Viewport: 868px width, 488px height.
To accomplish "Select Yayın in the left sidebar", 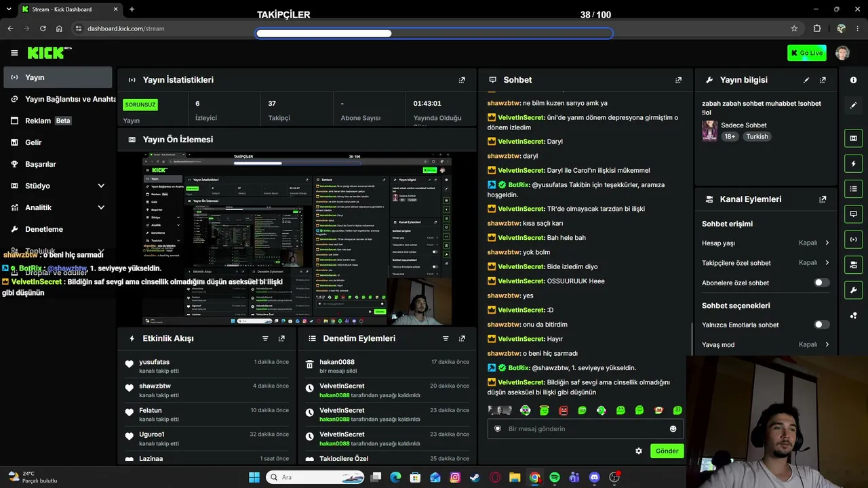I will (58, 77).
